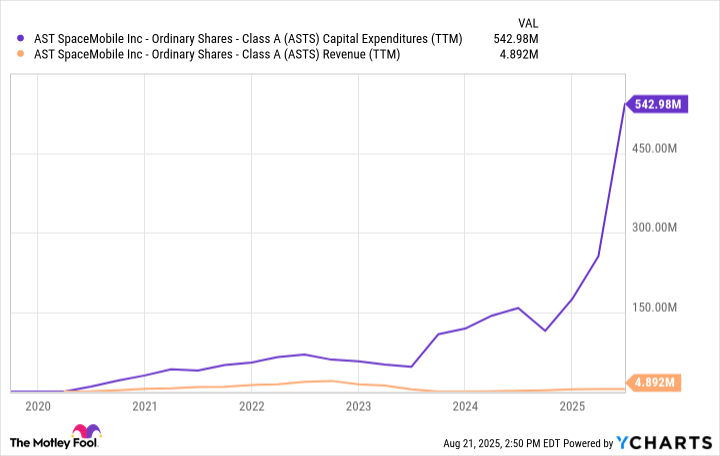The height and width of the screenshot is (456, 720).
Task: Click the 542.98M value in legend table
Action: (x=516, y=39)
